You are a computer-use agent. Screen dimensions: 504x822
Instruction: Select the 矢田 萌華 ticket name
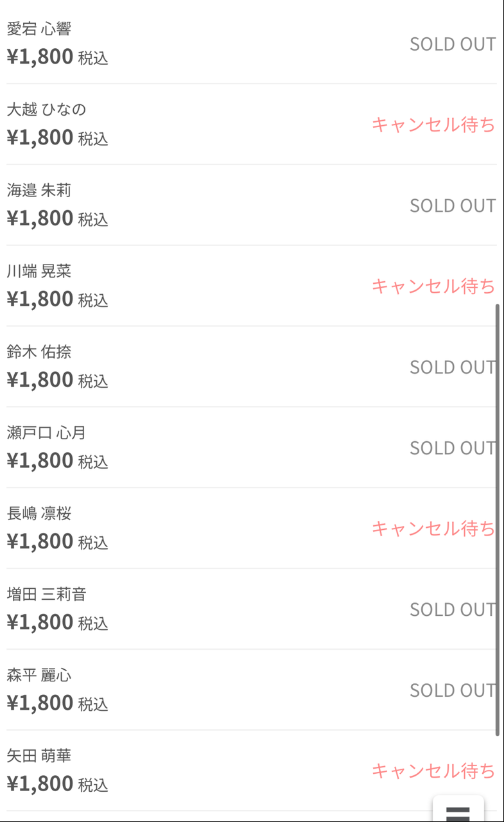pos(39,756)
